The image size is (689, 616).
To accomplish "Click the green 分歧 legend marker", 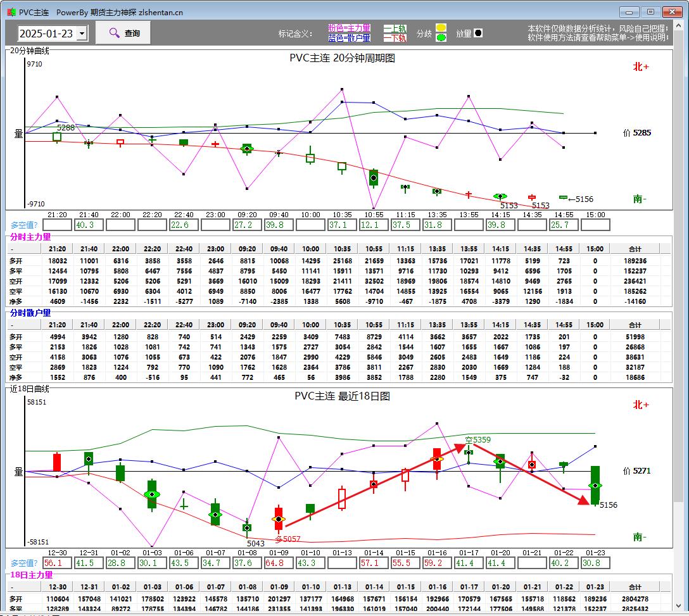I will coord(441,38).
